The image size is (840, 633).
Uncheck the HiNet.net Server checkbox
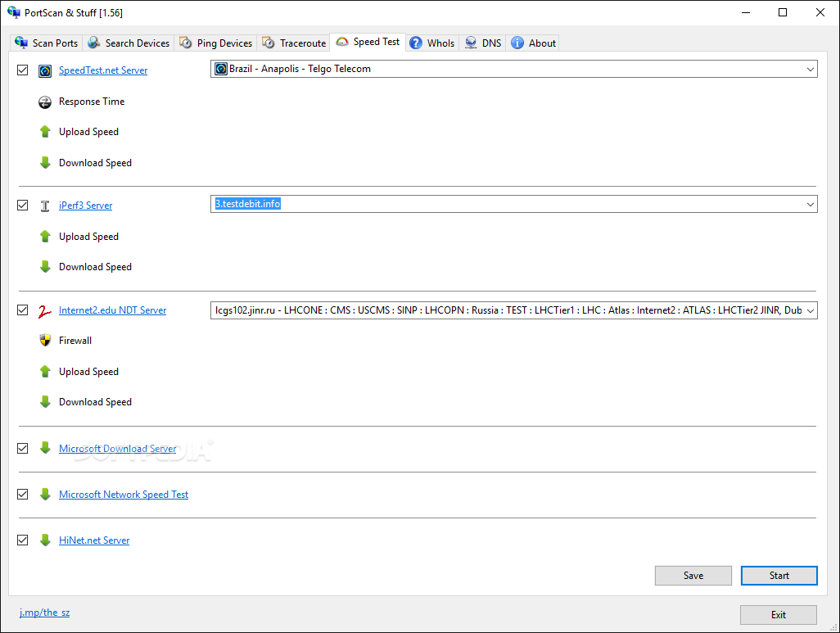tap(22, 540)
